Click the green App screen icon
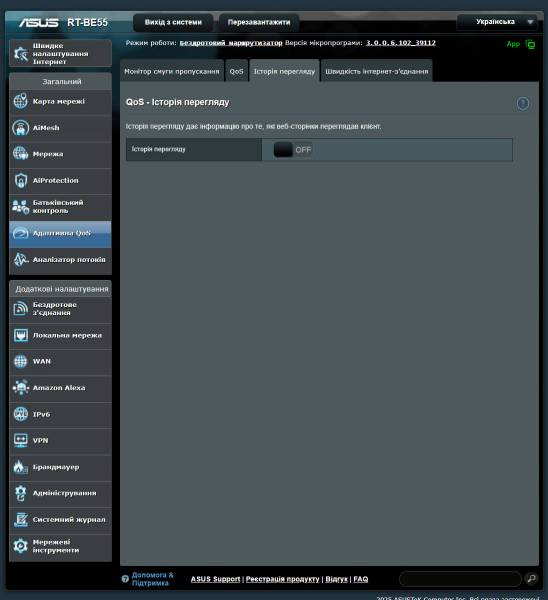The height and width of the screenshot is (600, 548). coord(530,44)
